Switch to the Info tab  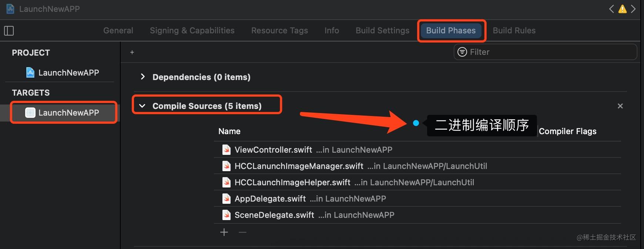click(332, 31)
